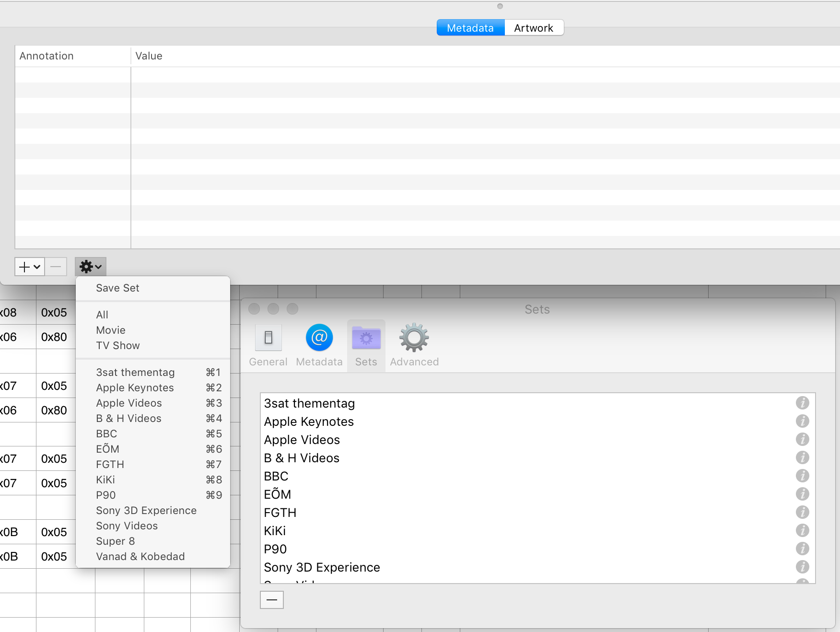840x632 pixels.
Task: Select B & H Videos in the Sets list
Action: (537, 458)
